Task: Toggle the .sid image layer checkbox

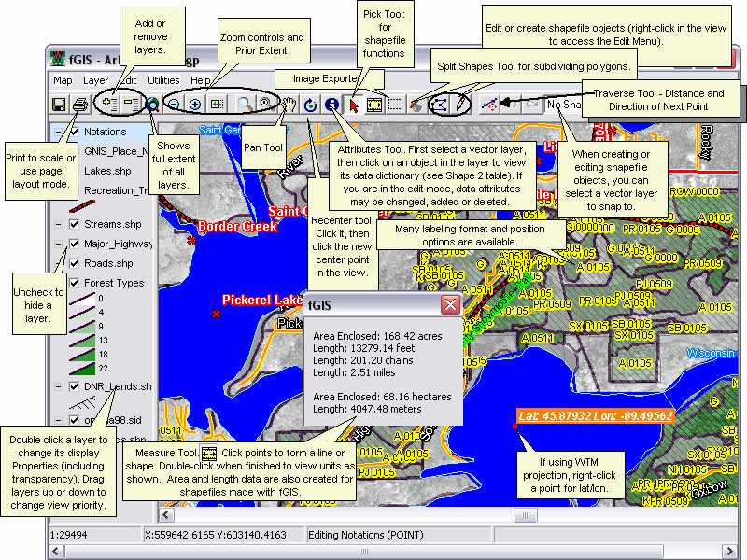Action: point(74,420)
